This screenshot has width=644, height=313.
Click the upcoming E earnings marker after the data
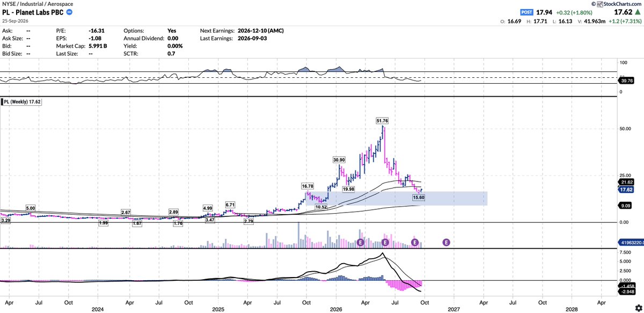[x=446, y=243]
